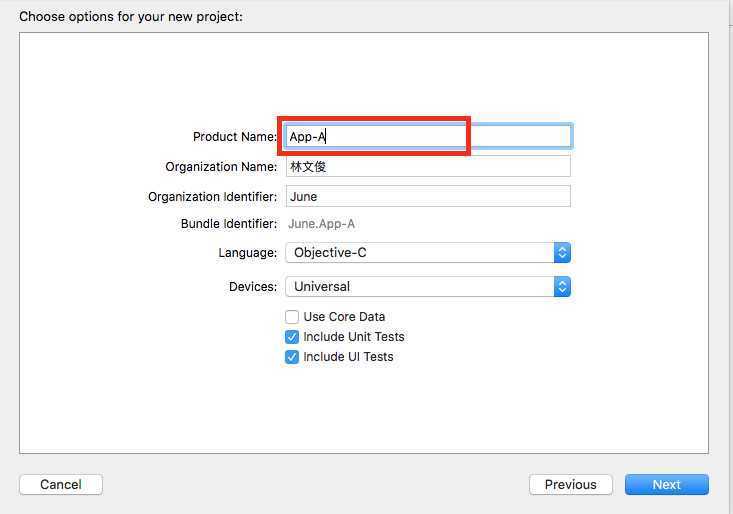
Task: Open the Language dropdown showing Objective-C
Action: (420, 252)
